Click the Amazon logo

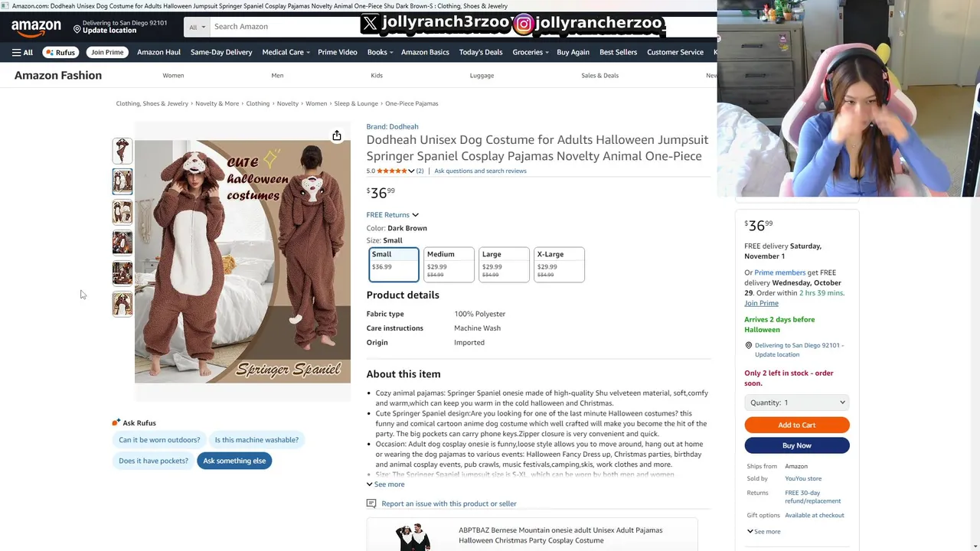[x=36, y=28]
